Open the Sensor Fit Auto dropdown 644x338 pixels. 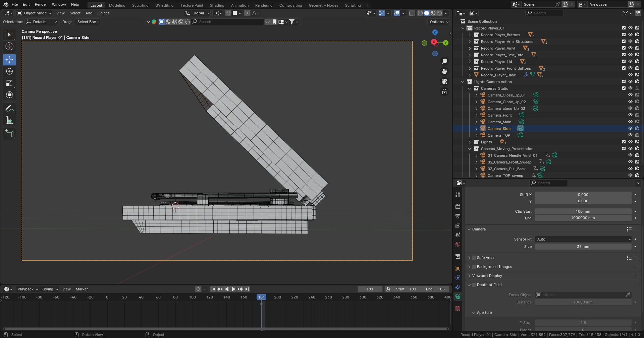click(583, 239)
